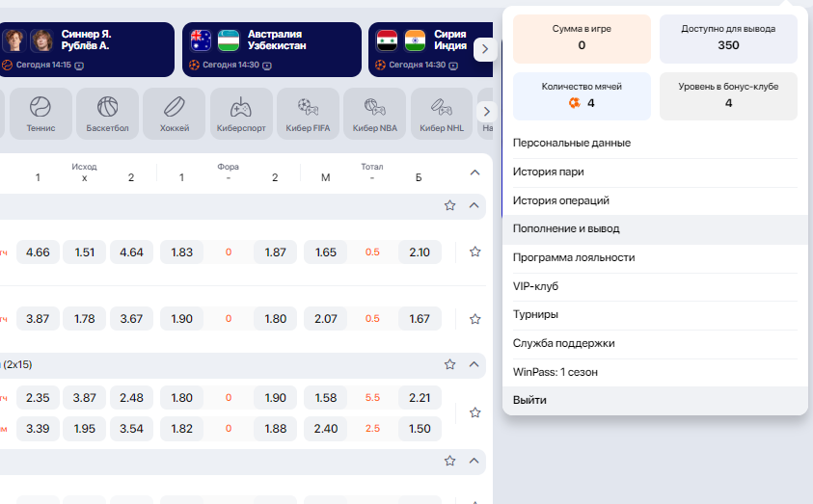Click the Доступно для вывода tile

click(x=728, y=39)
